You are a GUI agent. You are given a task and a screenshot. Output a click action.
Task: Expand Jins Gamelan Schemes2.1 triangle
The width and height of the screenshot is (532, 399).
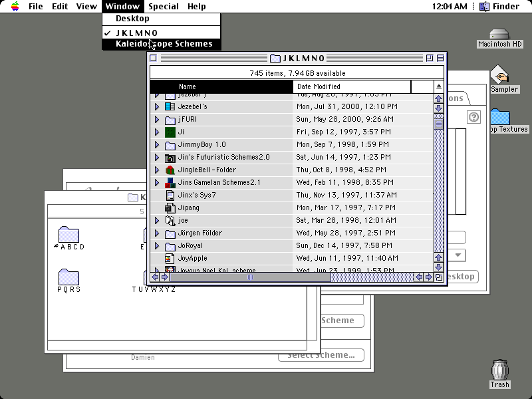point(157,182)
